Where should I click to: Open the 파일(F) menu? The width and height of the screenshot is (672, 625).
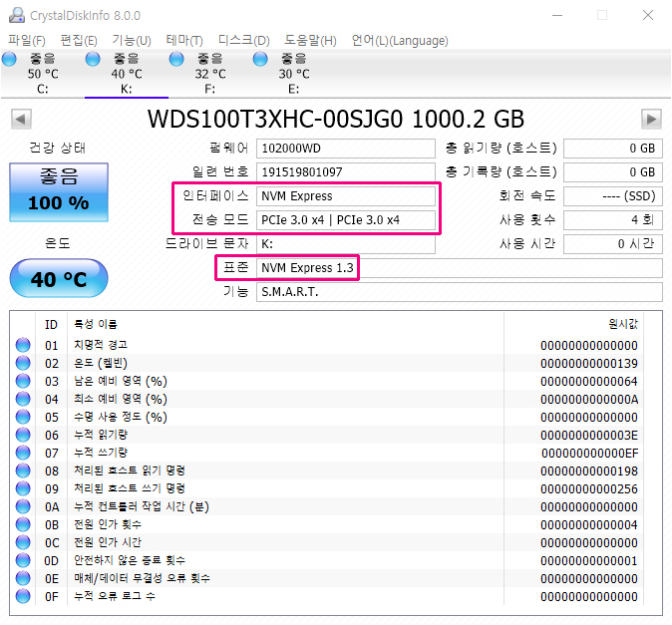pos(27,41)
